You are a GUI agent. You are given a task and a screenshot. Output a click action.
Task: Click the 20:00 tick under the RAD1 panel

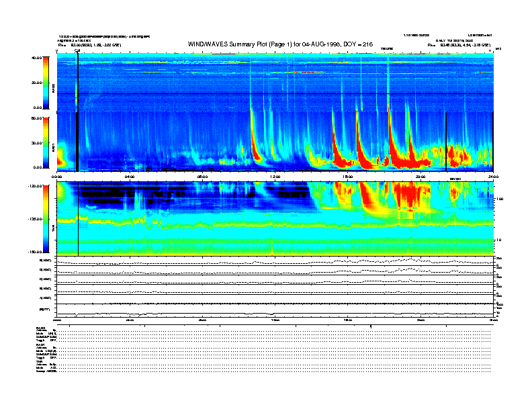(x=420, y=177)
